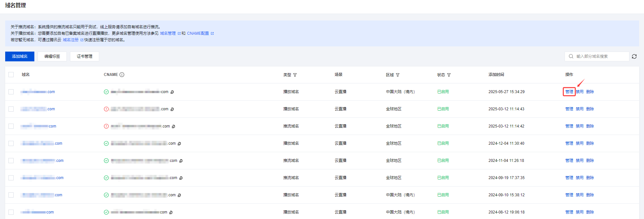This screenshot has width=644, height=219.
Task: Copy the CNAME in the first row
Action: [x=172, y=92]
